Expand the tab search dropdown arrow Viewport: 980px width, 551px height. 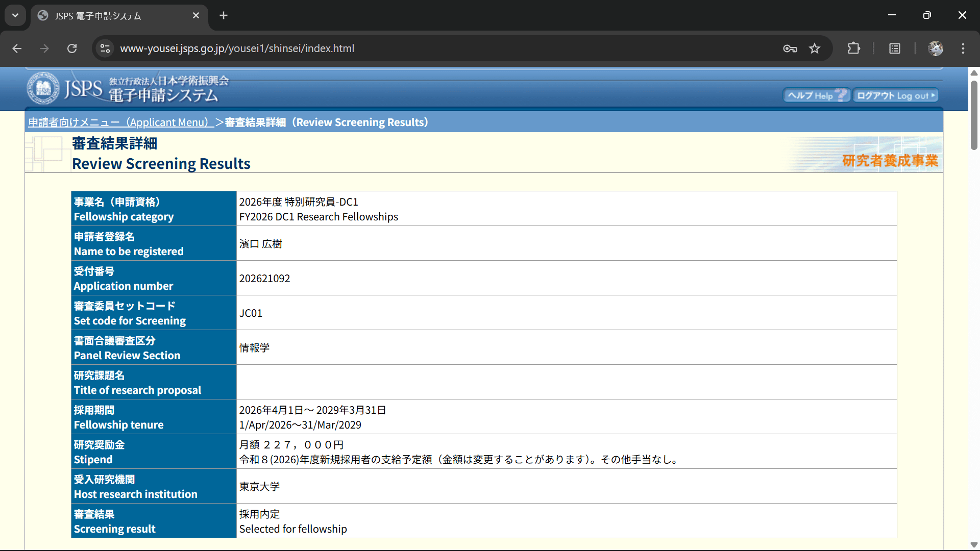pos(15,15)
